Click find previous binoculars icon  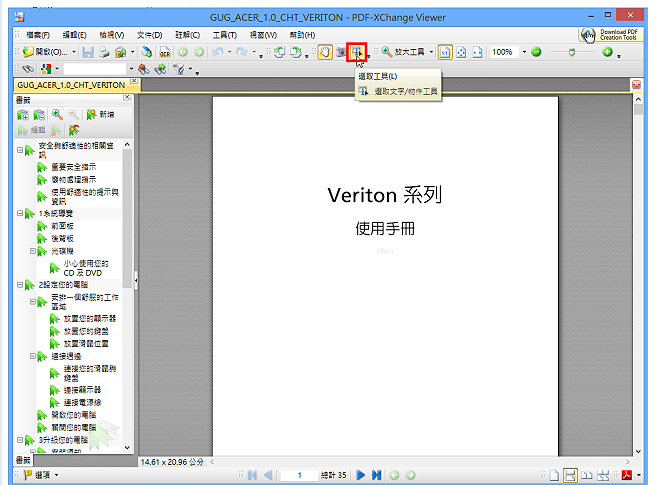(x=144, y=69)
